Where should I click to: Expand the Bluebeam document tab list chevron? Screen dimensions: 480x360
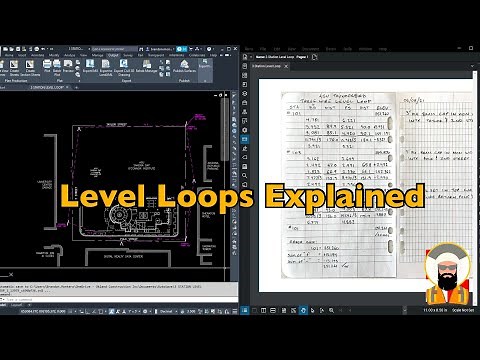(x=472, y=66)
